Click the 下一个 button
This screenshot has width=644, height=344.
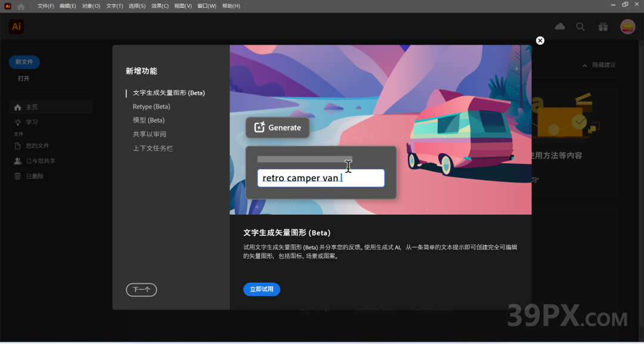click(x=141, y=290)
